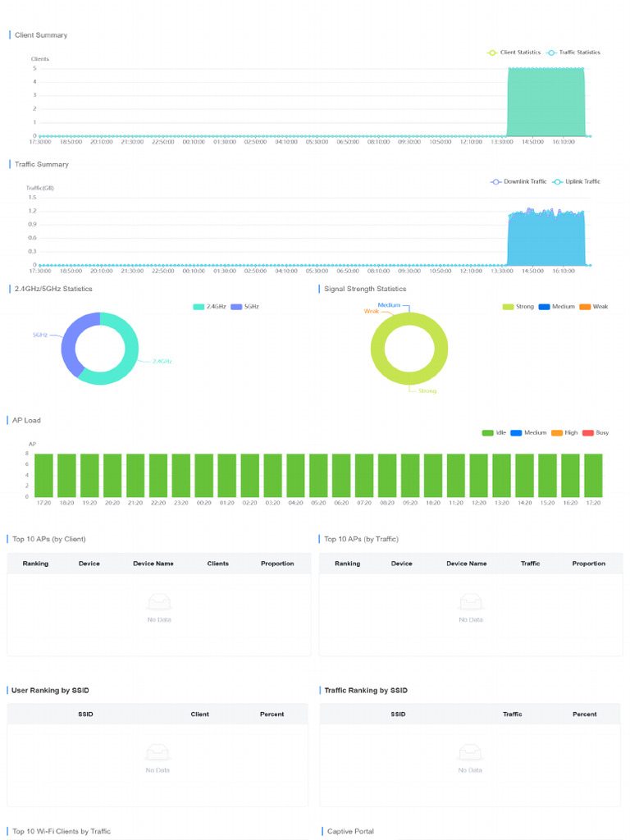
Task: Toggle the Strong signal legend entry
Action: [x=518, y=307]
